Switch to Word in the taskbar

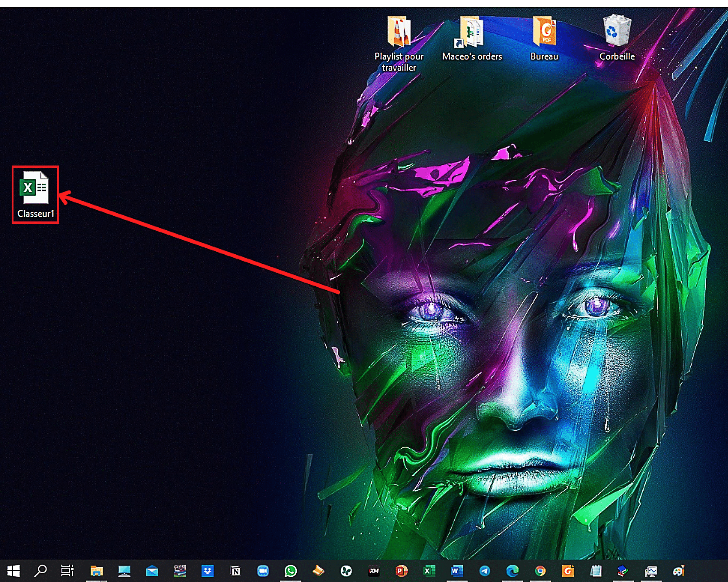click(456, 571)
